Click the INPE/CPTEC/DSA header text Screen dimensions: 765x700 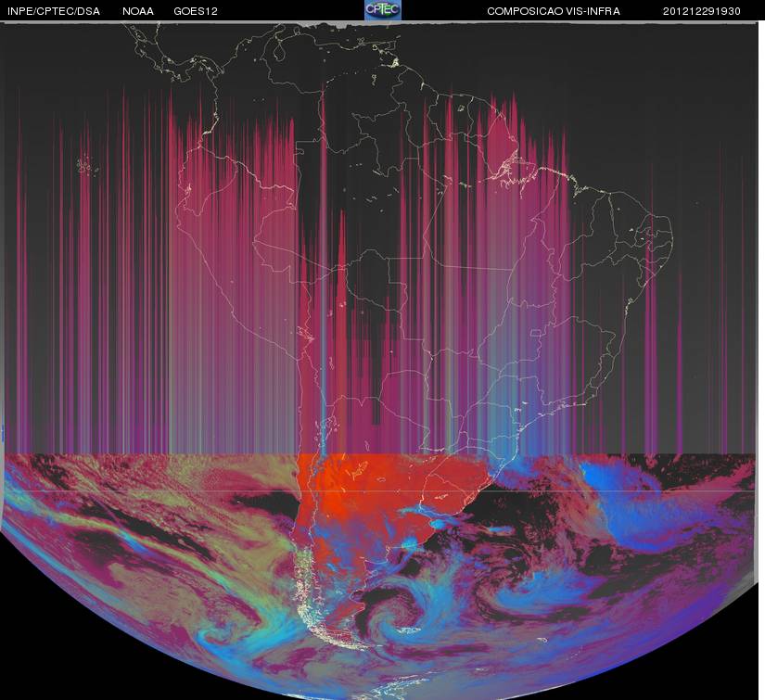click(54, 11)
